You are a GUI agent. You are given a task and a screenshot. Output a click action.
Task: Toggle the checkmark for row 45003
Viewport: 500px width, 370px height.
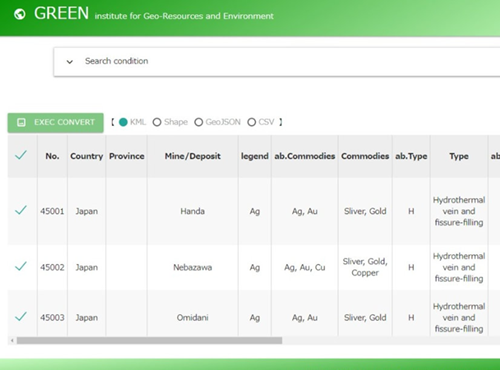click(x=21, y=316)
